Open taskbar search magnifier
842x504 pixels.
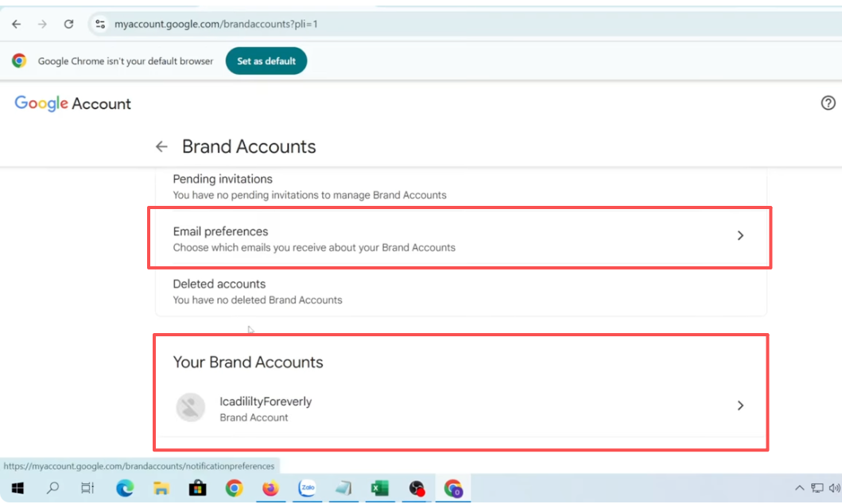[x=52, y=488]
